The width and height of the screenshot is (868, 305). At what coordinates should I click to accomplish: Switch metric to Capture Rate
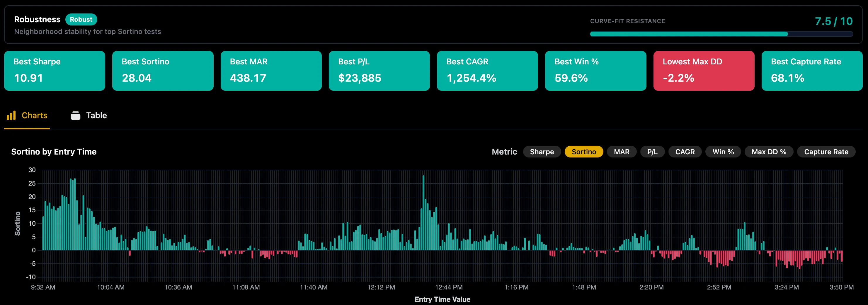tap(826, 152)
